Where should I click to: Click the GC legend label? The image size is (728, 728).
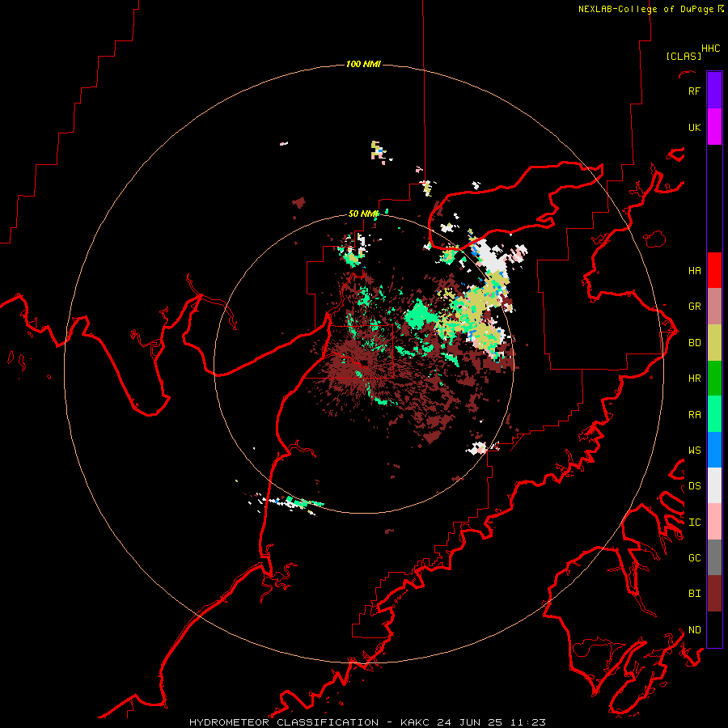coord(694,557)
